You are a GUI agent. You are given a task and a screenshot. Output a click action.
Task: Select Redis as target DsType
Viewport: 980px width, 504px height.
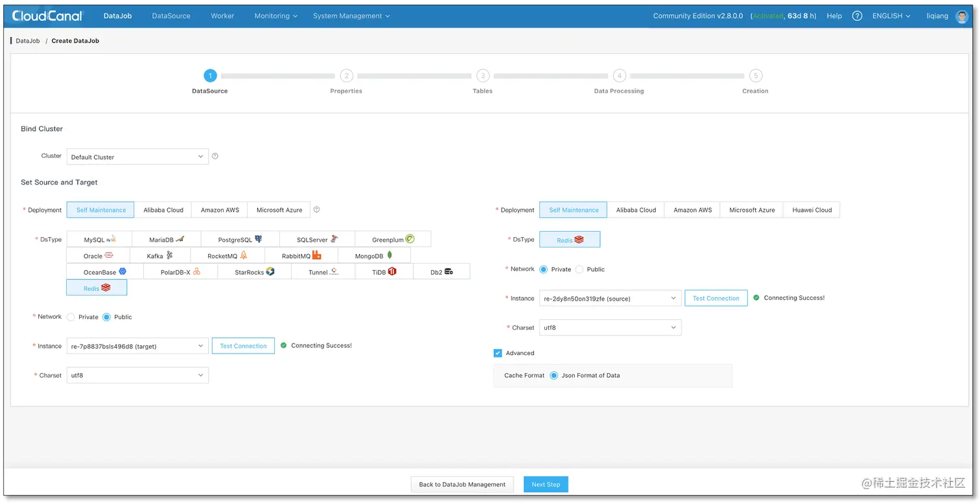570,240
